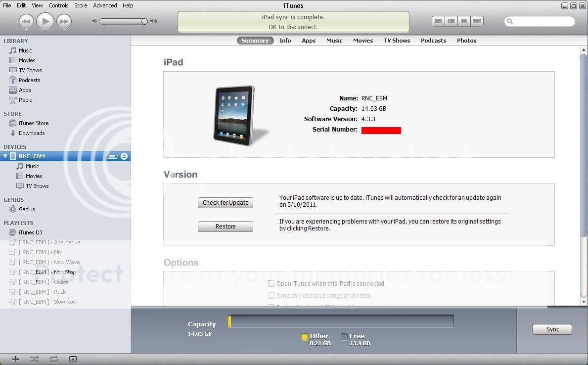588x365 pixels.
Task: Enable Open iTunes when iPad connected
Action: click(271, 283)
